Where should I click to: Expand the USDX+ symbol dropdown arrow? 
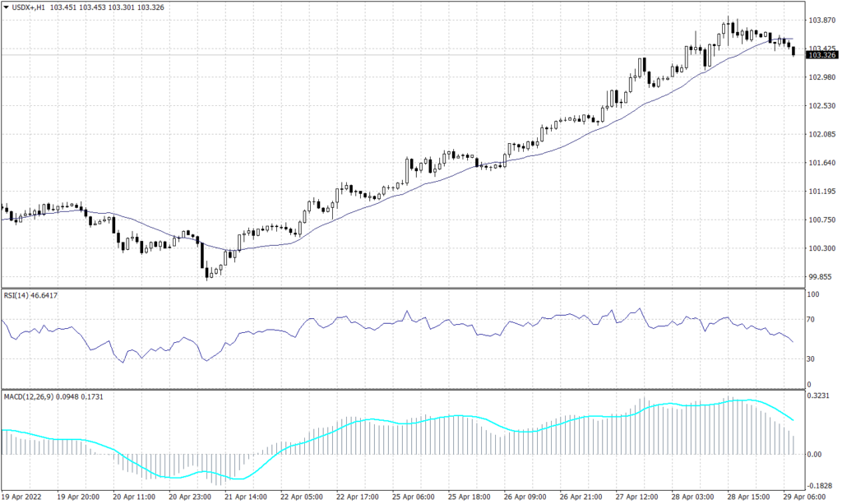coord(8,7)
